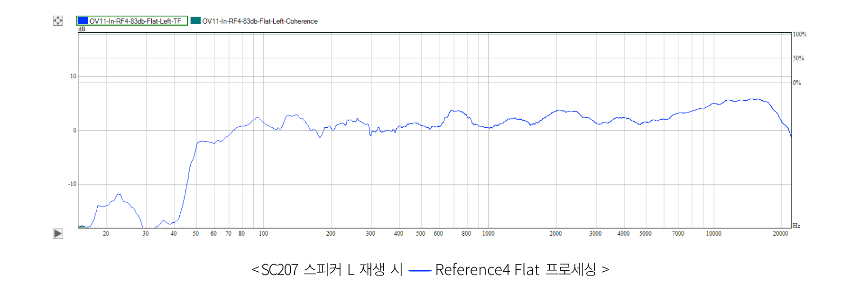Click the 20000 Hz frequency axis label
The width and height of the screenshot is (868, 285).
(x=780, y=233)
